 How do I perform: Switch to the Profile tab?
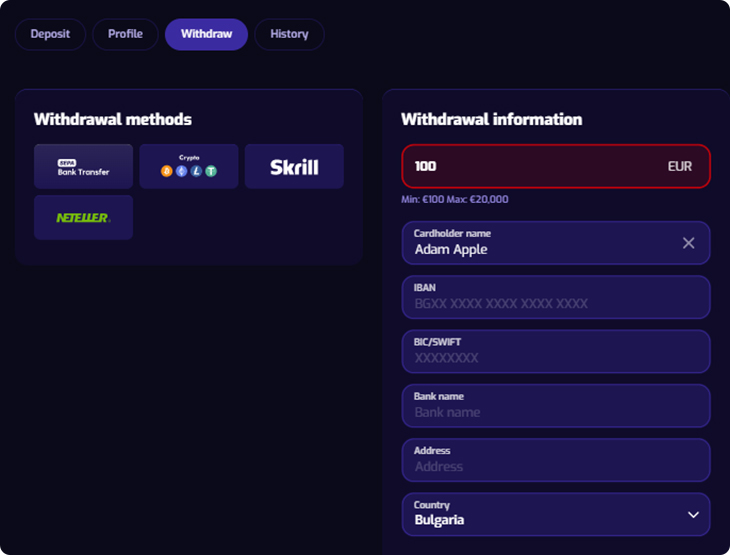coord(125,34)
